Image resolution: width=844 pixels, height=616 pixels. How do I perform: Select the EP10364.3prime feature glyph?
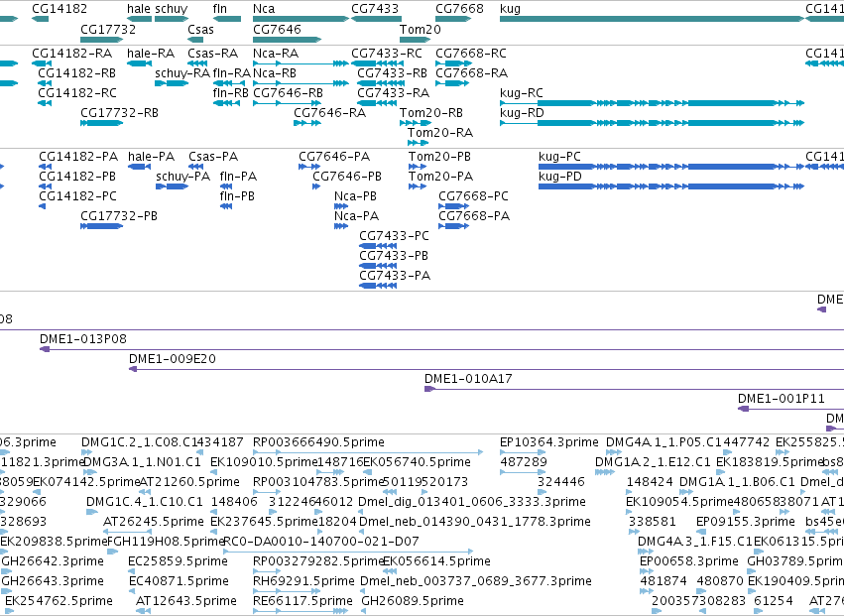[x=523, y=452]
